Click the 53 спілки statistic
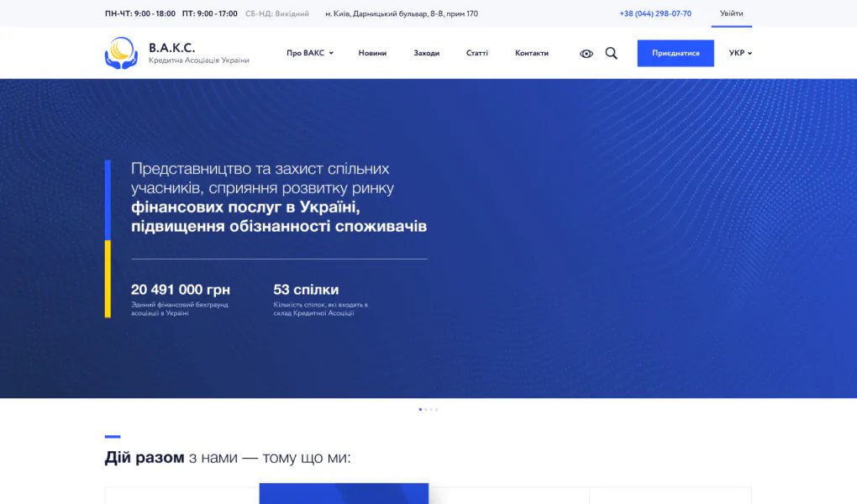Image resolution: width=857 pixels, height=504 pixels. tap(306, 290)
